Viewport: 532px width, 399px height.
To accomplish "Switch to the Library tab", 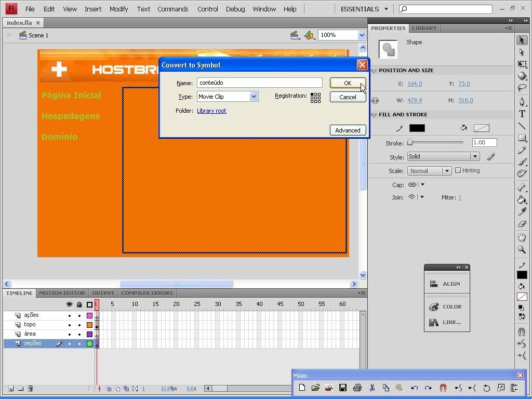I will click(424, 28).
